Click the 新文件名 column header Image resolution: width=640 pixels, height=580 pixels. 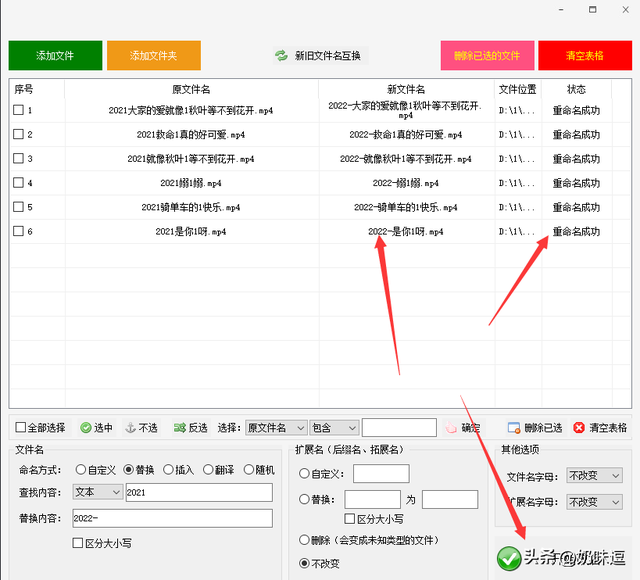coord(406,89)
